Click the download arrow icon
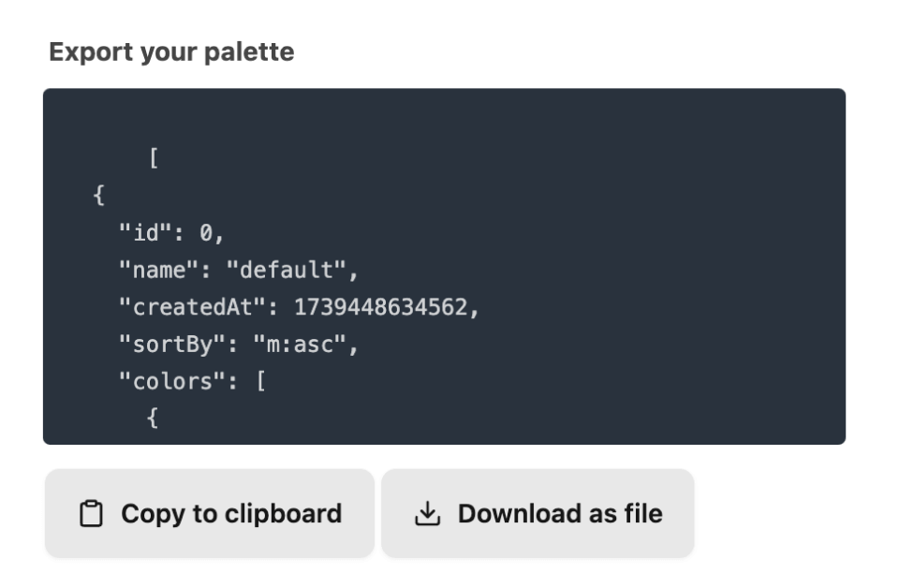Viewport: 899px width, 588px height. click(x=428, y=513)
